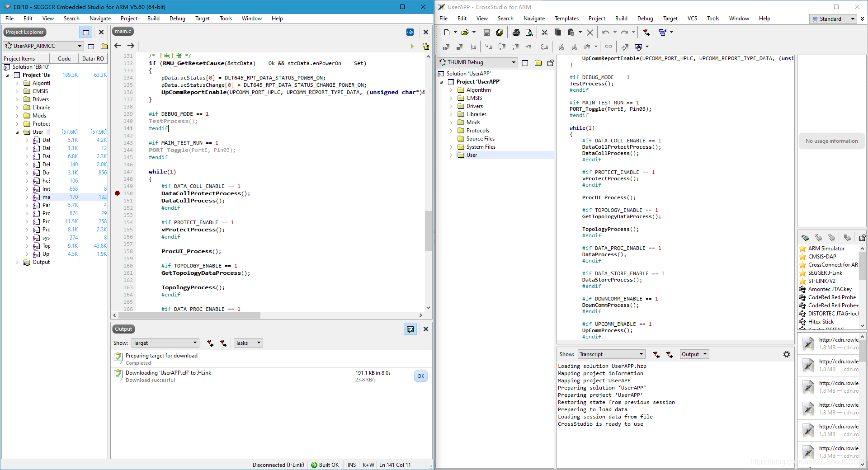Click the Paste icon in CrossStudio toolbar
868x470 pixels.
[571, 32]
